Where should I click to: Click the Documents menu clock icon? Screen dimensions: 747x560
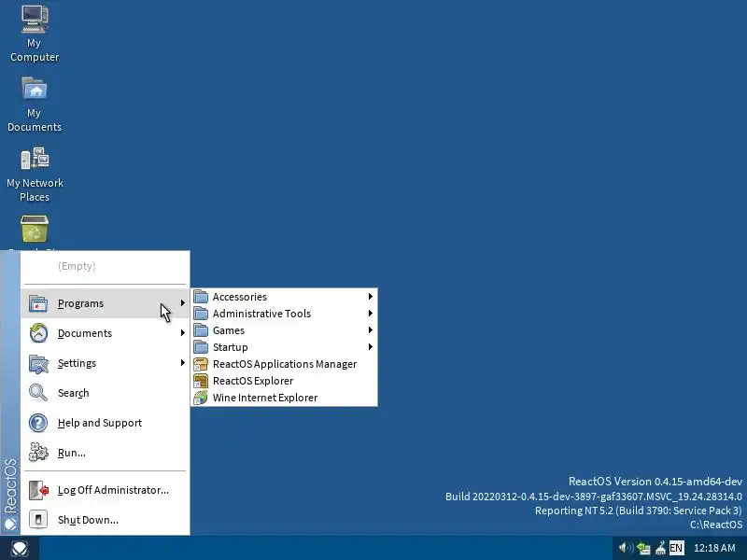coord(38,333)
